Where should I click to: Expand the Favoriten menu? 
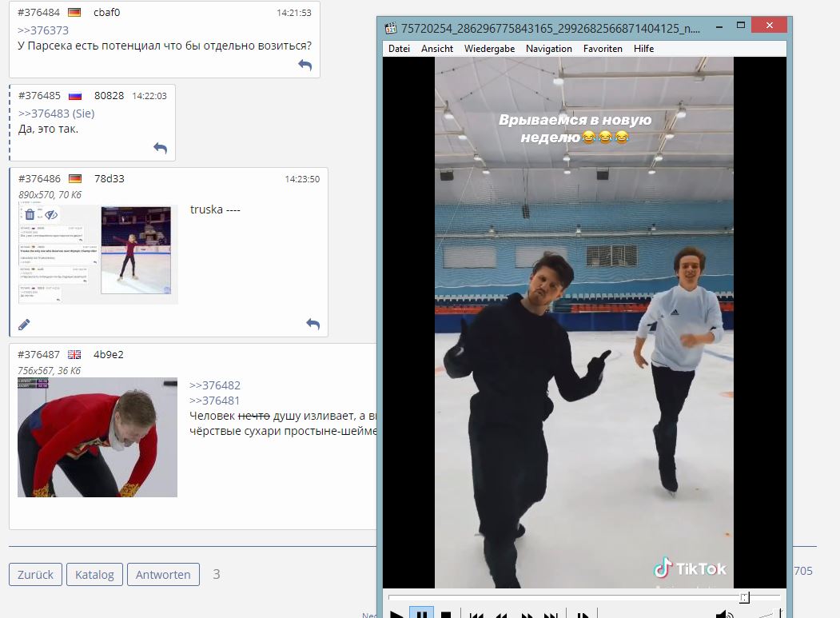click(603, 49)
